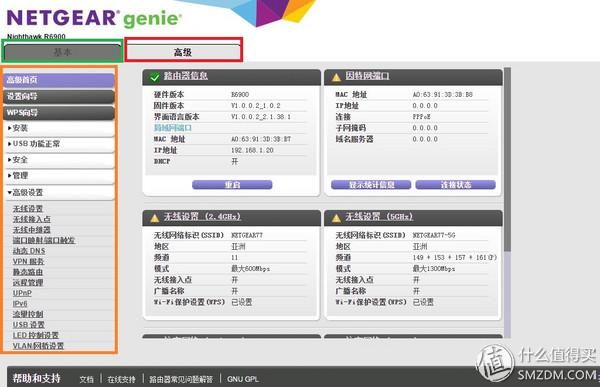Screen dimensions: 600x387
Task: Click the vertical scrollbar of the dashboard
Action: pos(507,203)
